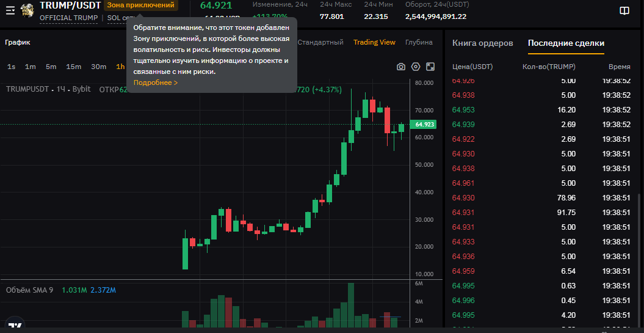Switch to Trading View chart tab
This screenshot has width=644, height=333.
coord(375,42)
